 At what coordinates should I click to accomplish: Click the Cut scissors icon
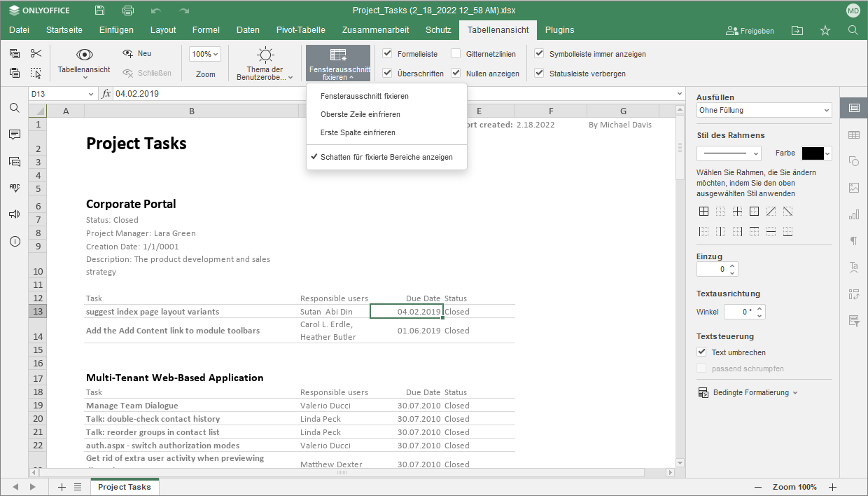(x=36, y=53)
